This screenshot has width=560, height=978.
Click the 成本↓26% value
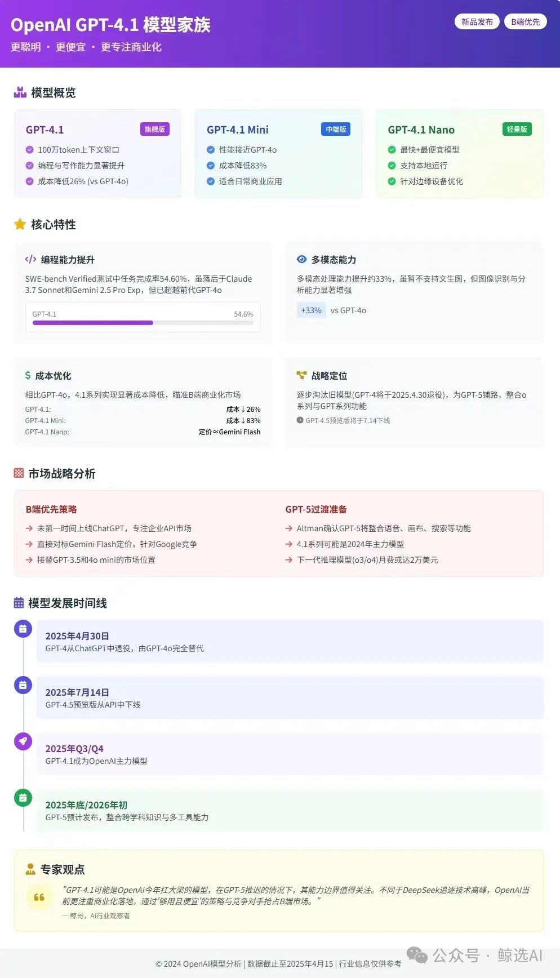coord(243,410)
